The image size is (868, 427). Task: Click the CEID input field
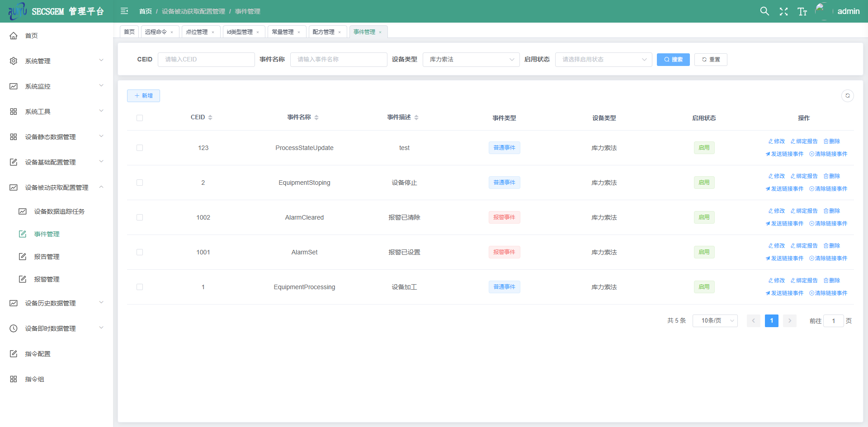(206, 60)
